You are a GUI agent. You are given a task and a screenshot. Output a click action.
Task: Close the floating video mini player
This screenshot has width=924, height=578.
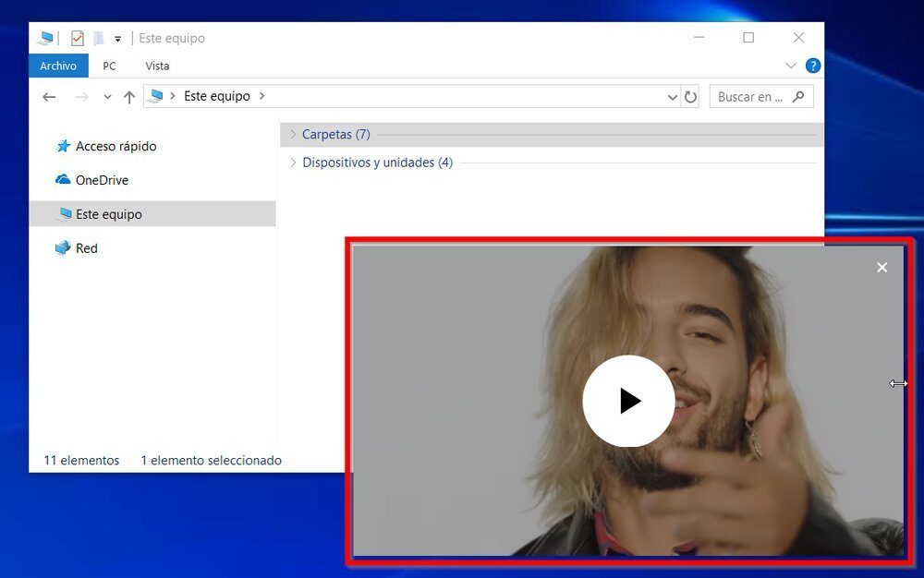tap(882, 267)
